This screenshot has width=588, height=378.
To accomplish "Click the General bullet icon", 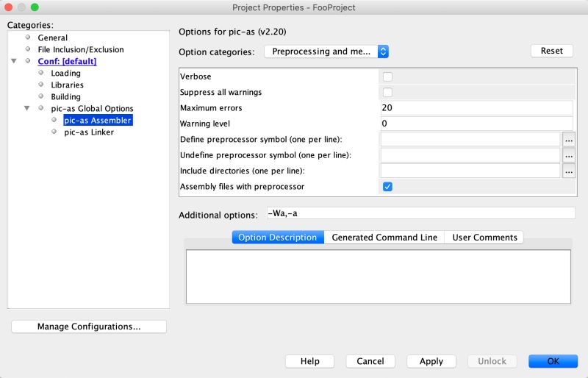I will point(28,38).
